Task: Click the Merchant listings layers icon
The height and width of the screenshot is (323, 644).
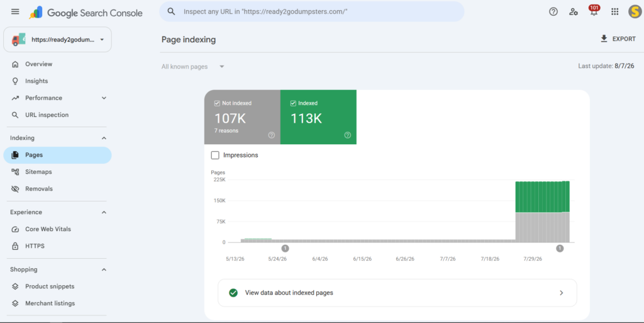Action: [x=15, y=303]
